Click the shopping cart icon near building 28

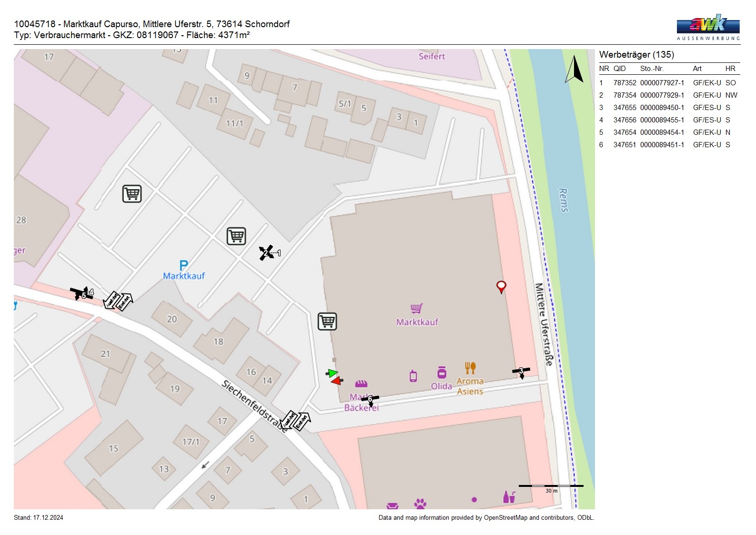pyautogui.click(x=132, y=194)
